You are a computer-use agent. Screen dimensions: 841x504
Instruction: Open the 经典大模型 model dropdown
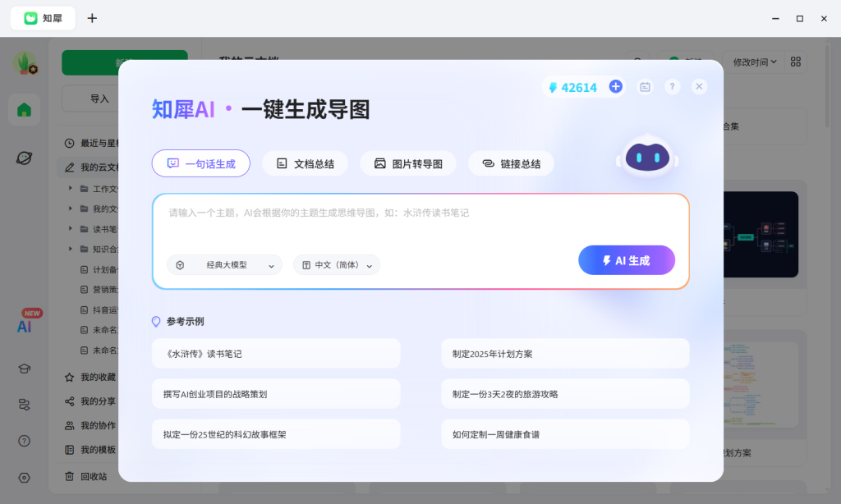(225, 265)
